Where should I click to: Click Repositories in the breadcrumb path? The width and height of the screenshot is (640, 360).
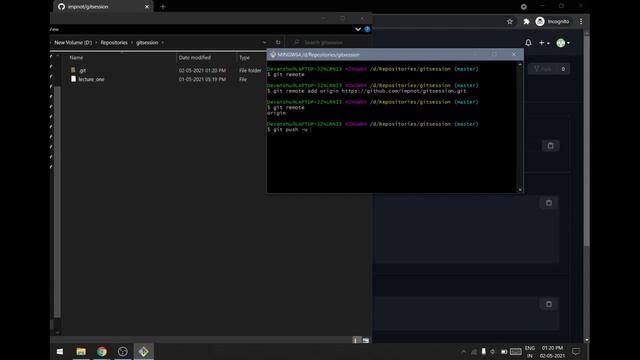tap(114, 42)
